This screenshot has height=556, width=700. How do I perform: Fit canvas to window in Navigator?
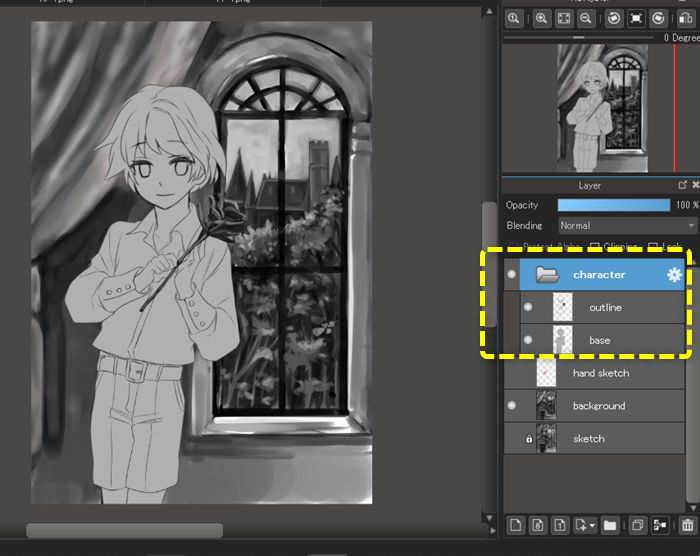click(564, 19)
